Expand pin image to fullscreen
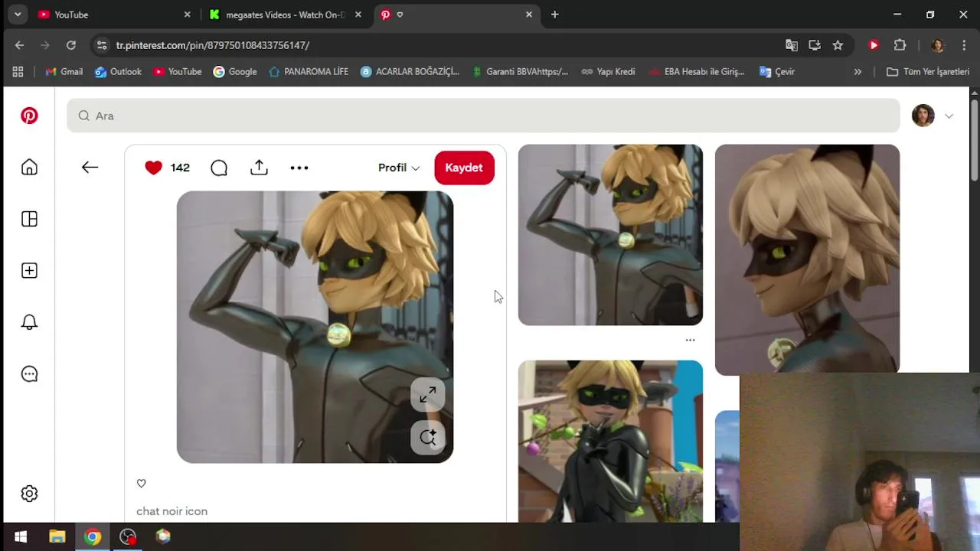 (x=428, y=395)
